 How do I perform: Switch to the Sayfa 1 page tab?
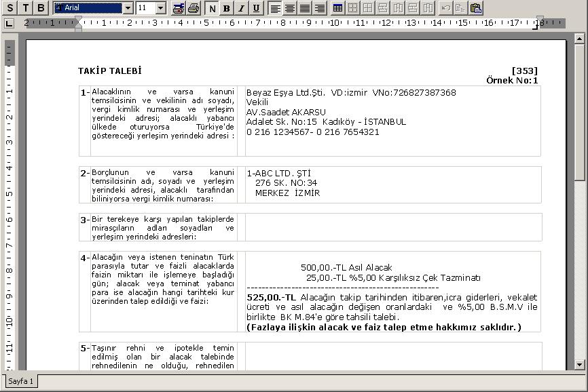pos(20,381)
